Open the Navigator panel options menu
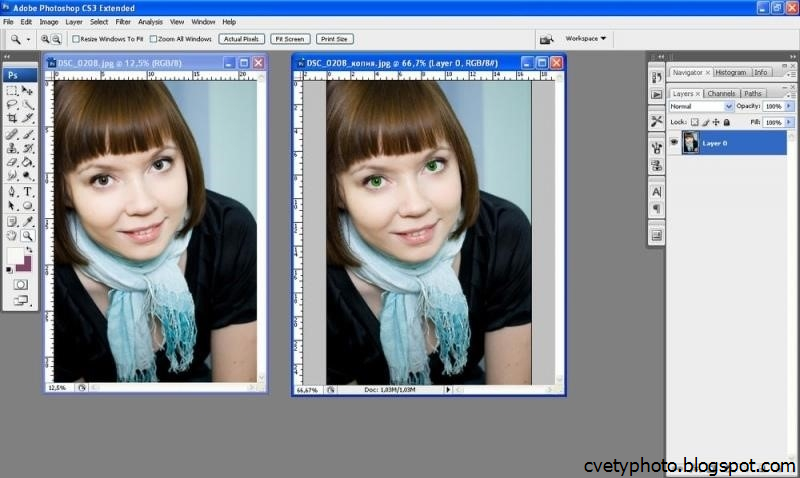Image resolution: width=800 pixels, height=478 pixels. point(790,74)
